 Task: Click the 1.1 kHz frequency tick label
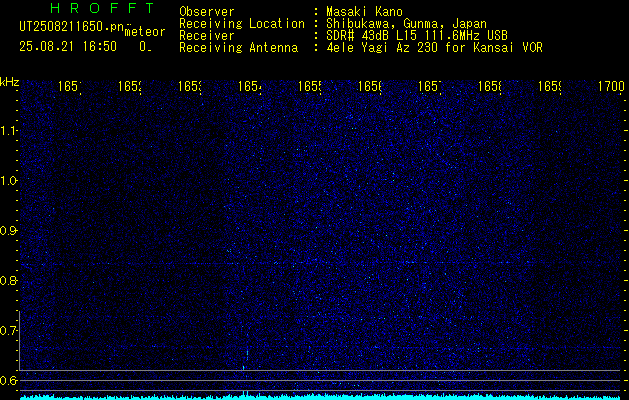[8, 130]
